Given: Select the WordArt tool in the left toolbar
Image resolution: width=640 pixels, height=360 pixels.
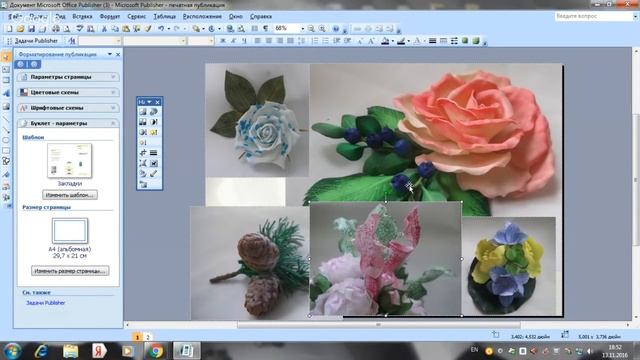Looking at the screenshot, I should click(x=6, y=93).
